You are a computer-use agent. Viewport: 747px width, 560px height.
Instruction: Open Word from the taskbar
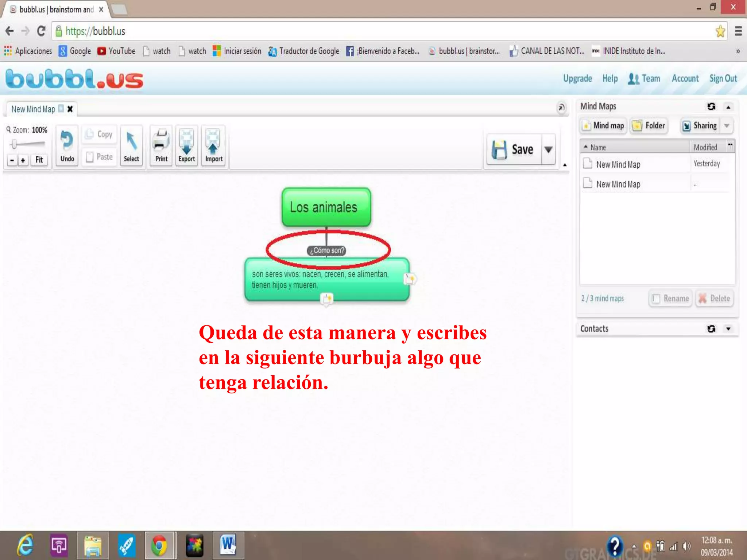coord(228,545)
